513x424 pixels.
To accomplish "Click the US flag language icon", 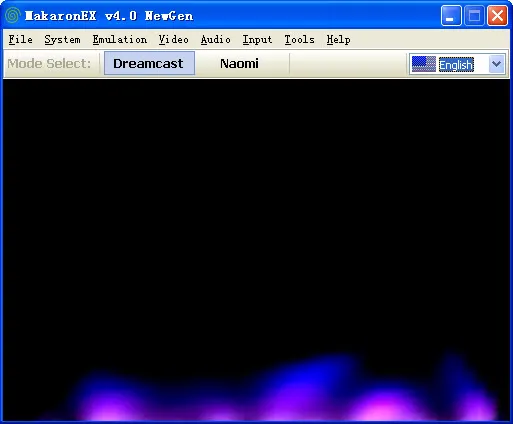I will [423, 64].
